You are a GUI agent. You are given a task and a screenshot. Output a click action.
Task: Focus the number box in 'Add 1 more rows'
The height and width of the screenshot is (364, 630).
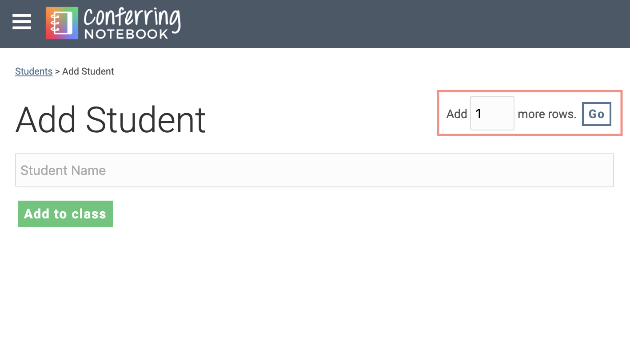[492, 113]
